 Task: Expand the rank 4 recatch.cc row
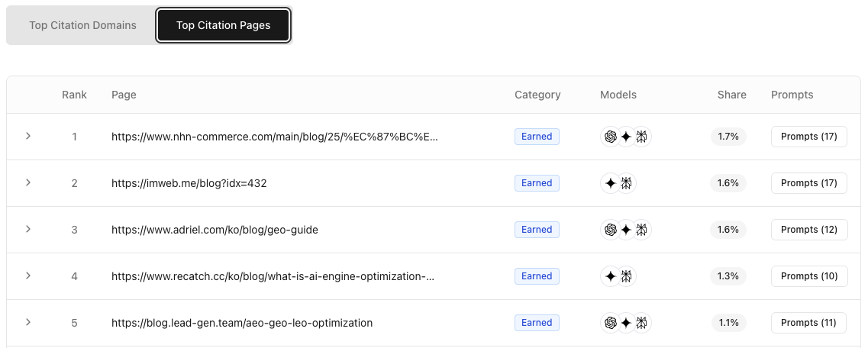tap(28, 275)
